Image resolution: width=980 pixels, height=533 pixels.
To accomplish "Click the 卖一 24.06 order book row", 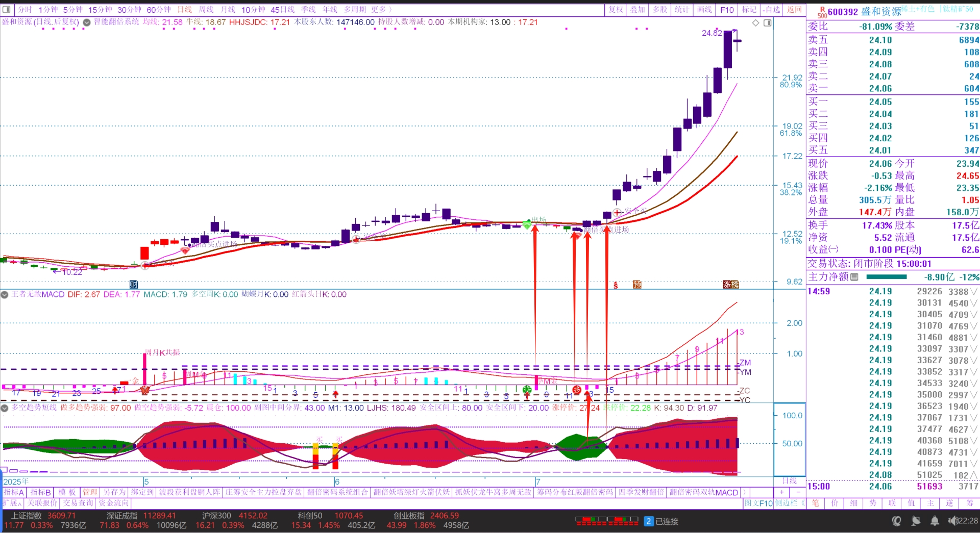I will [893, 88].
